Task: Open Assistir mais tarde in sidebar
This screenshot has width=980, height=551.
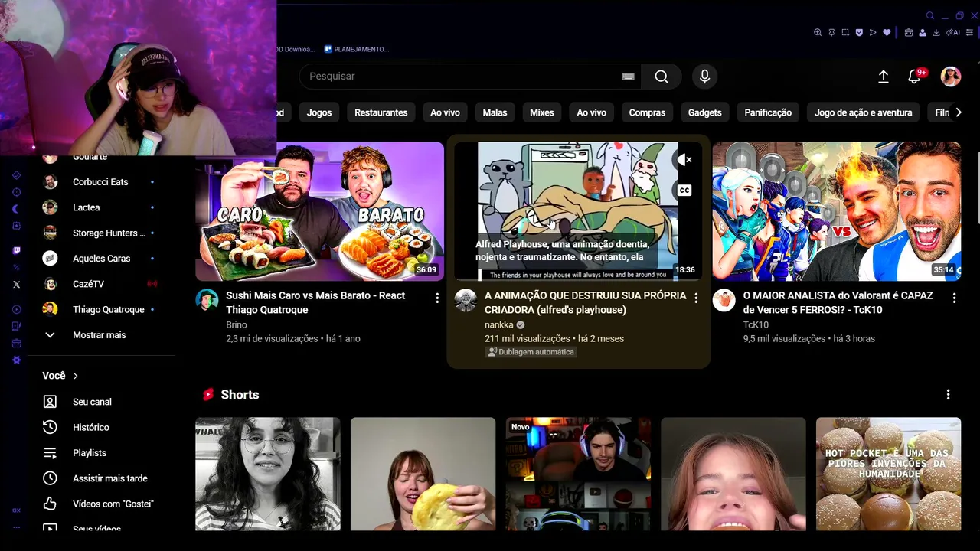Action: 110,478
